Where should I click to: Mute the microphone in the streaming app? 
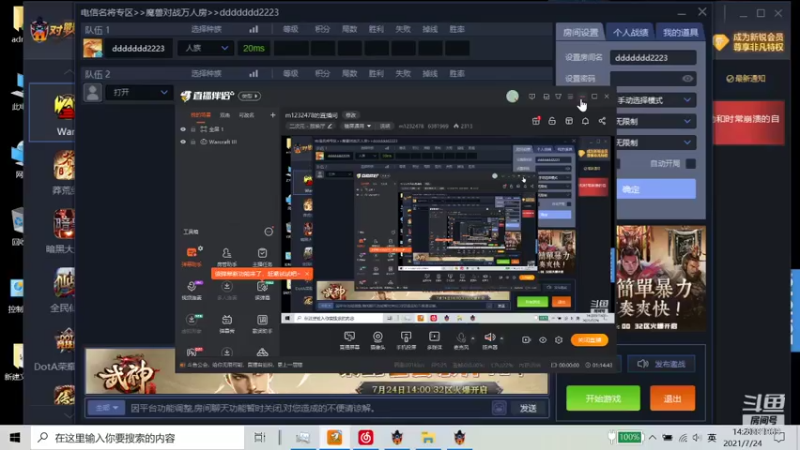tap(461, 337)
